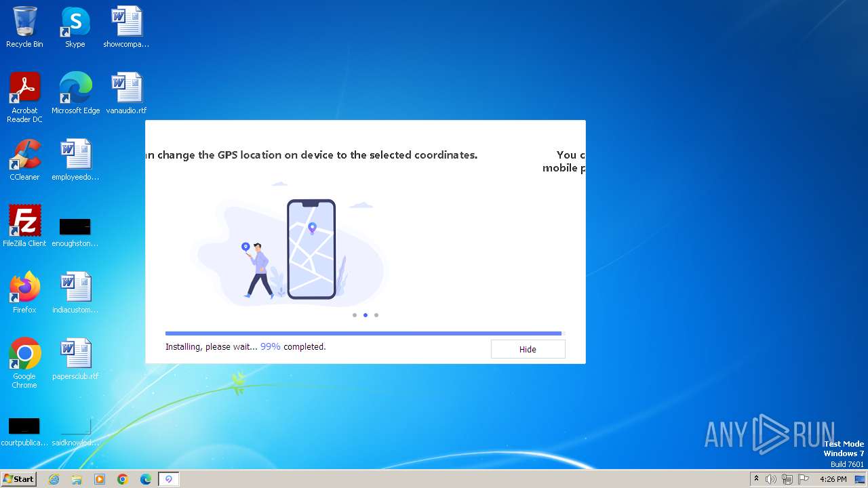Launch CCleaner desktop shortcut

(x=24, y=160)
